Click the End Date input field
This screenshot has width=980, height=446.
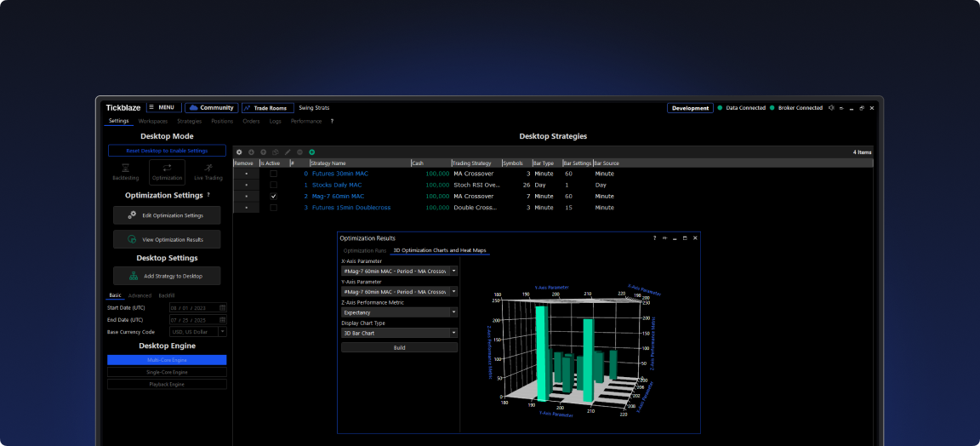193,319
